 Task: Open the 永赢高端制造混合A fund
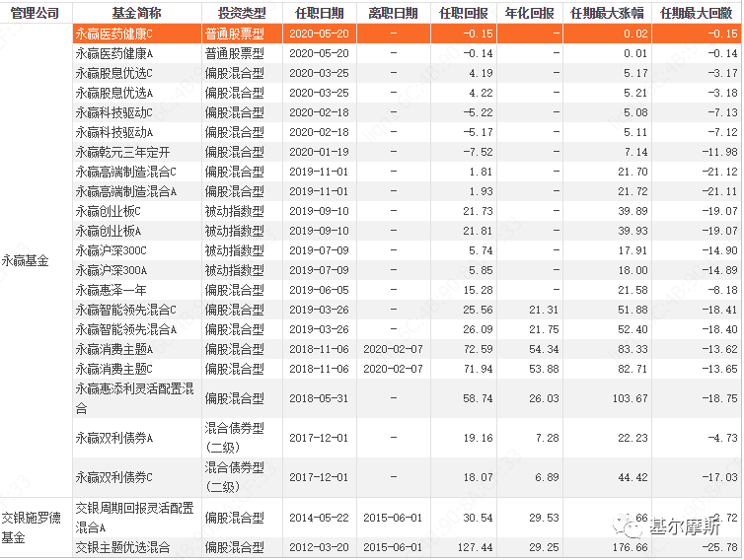126,191
